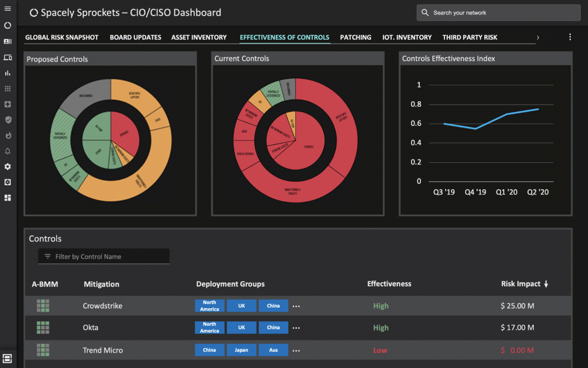Click UK tag in Crowdstrike row

[x=242, y=306]
